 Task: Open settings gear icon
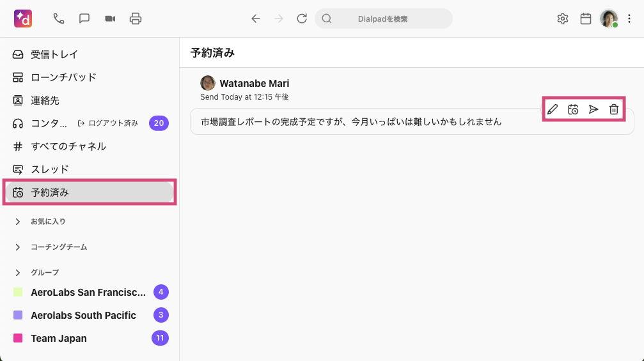(x=563, y=19)
